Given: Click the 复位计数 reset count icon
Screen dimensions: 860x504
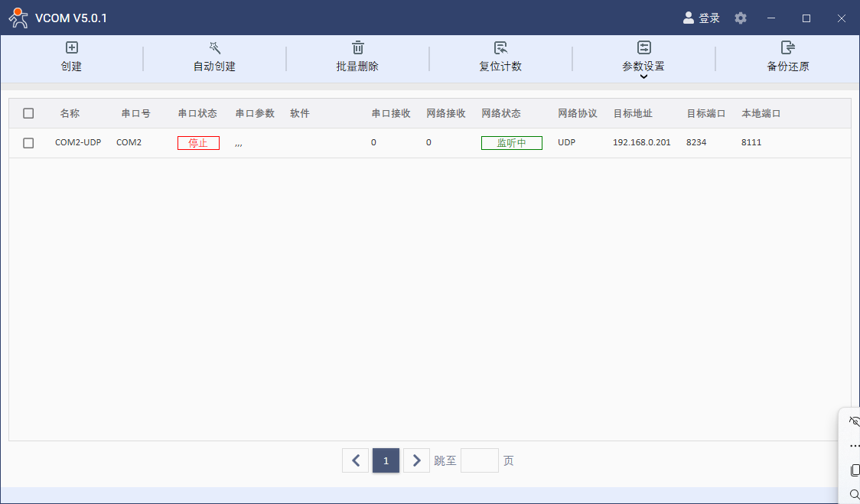Looking at the screenshot, I should coord(500,48).
